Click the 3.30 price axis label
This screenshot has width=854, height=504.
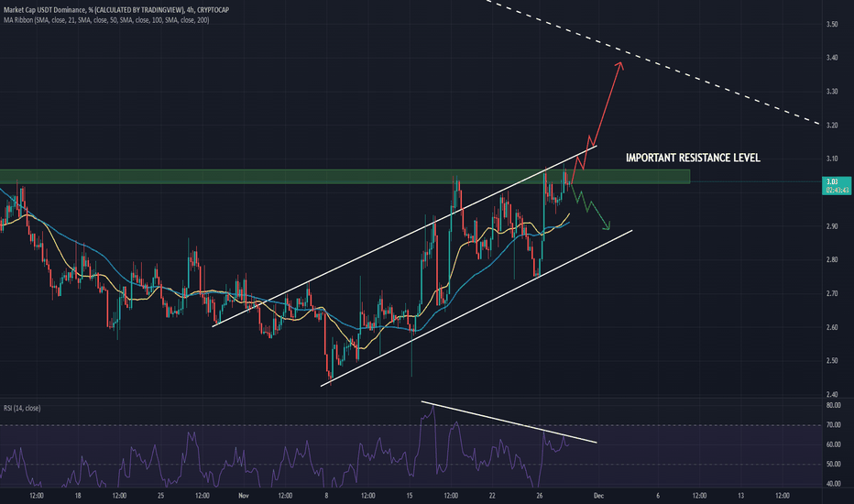[832, 92]
